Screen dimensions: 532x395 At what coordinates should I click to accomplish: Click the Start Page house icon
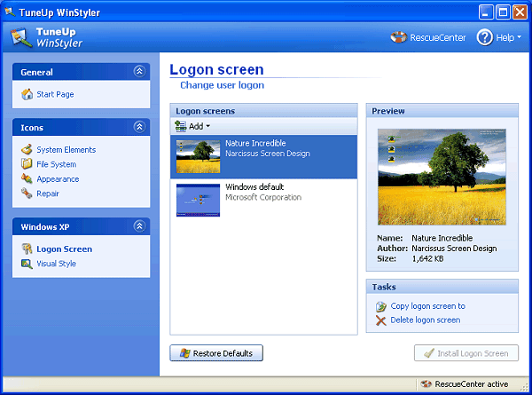pos(27,94)
